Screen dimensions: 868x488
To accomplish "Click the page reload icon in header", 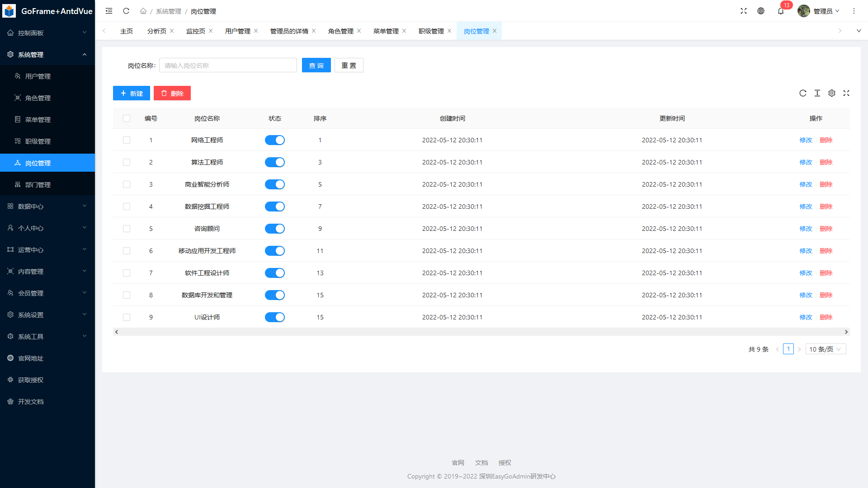I will tap(126, 11).
